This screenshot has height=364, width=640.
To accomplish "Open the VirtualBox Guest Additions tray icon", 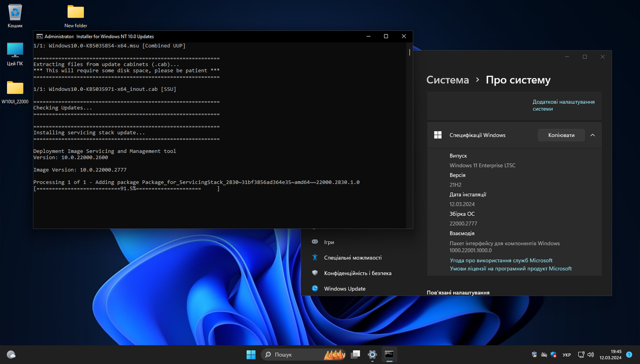I will 534,354.
